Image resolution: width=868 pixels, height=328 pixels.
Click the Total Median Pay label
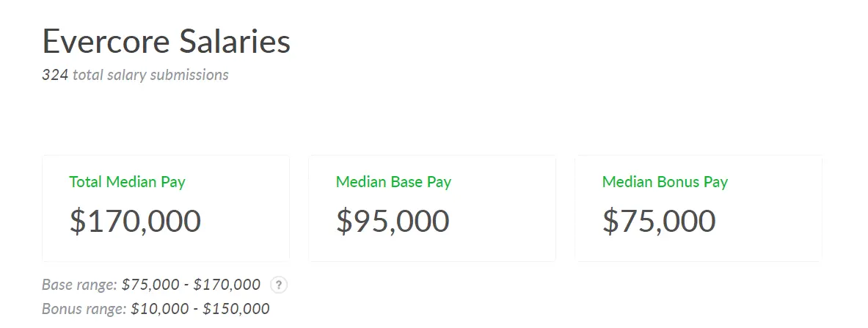coord(127,182)
